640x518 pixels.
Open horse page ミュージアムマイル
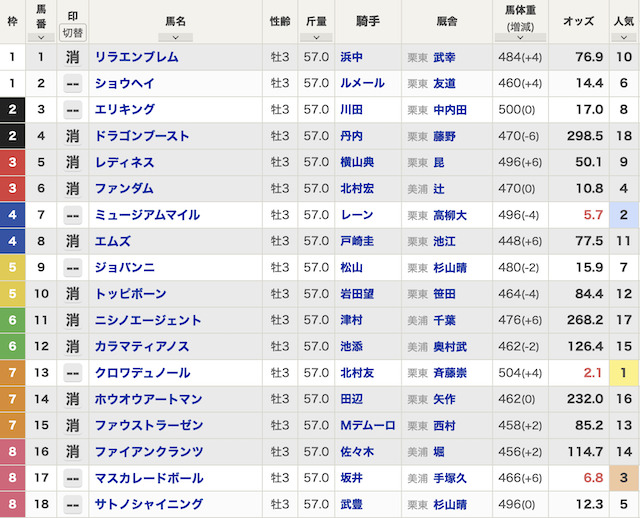pyautogui.click(x=147, y=215)
